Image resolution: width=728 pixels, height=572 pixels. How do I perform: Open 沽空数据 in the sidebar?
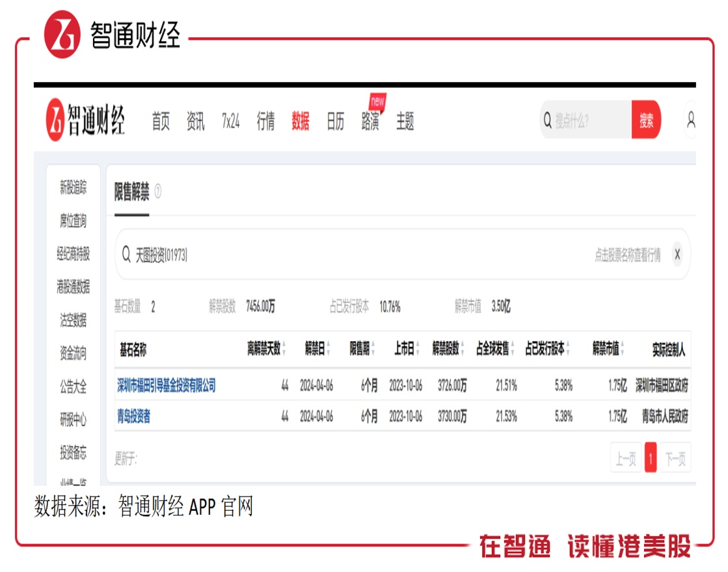pyautogui.click(x=74, y=320)
